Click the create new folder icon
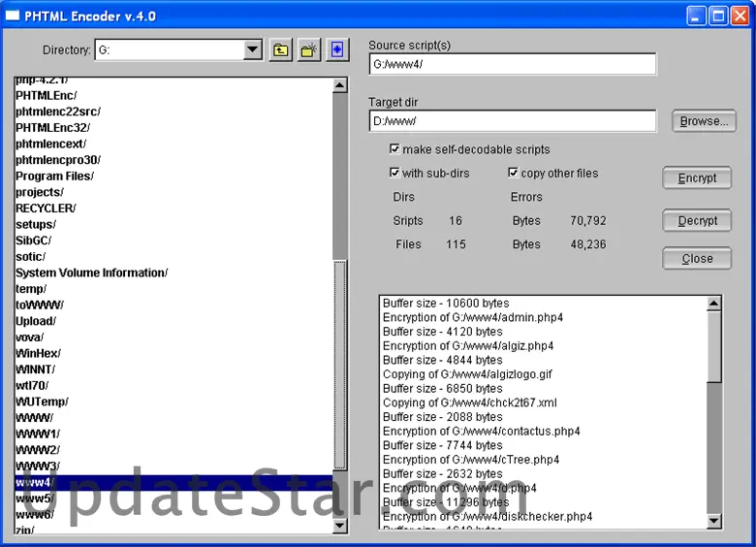The height and width of the screenshot is (547, 756). [x=309, y=50]
